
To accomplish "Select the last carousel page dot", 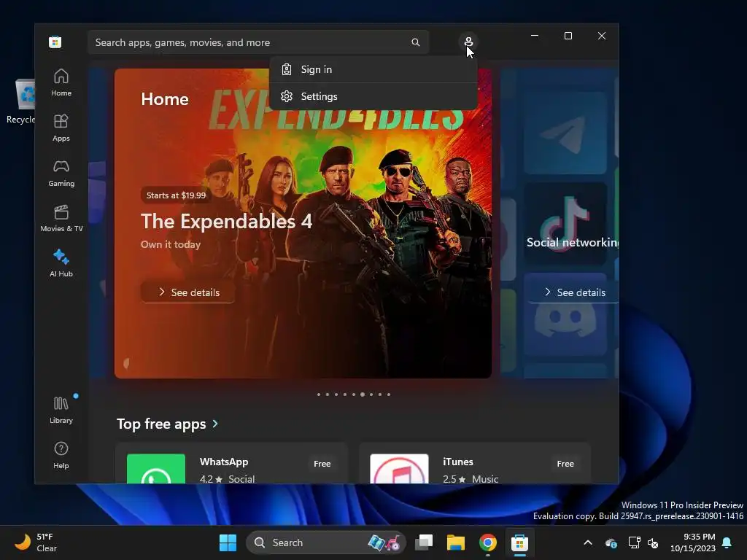I will (389, 394).
